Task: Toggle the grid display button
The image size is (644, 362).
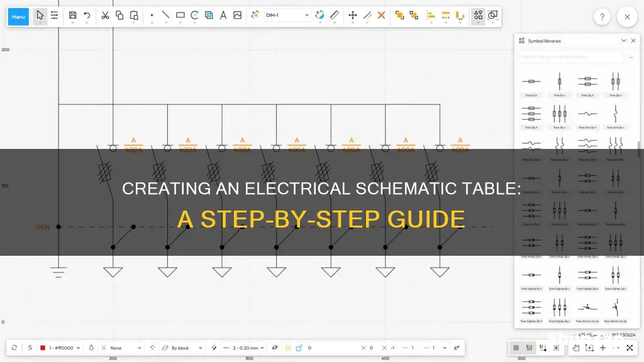Action: 516,348
